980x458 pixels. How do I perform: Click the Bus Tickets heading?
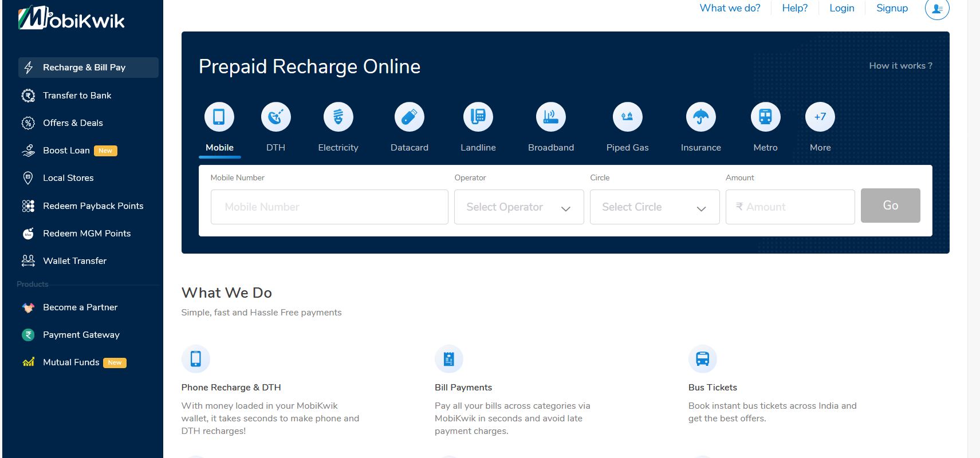tap(713, 388)
